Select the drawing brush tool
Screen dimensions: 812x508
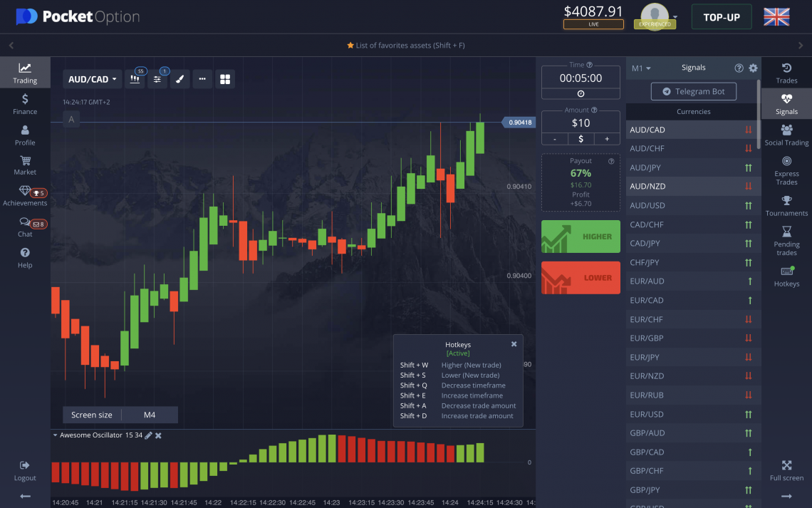click(x=179, y=80)
